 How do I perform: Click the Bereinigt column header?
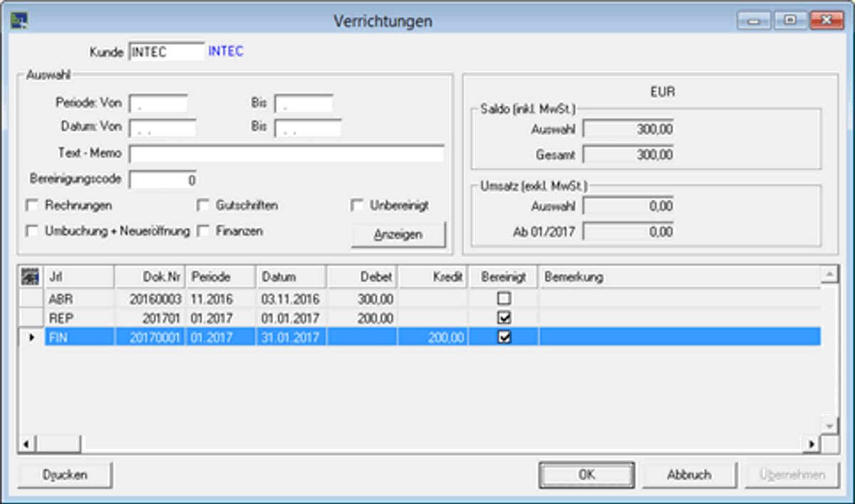pyautogui.click(x=504, y=277)
